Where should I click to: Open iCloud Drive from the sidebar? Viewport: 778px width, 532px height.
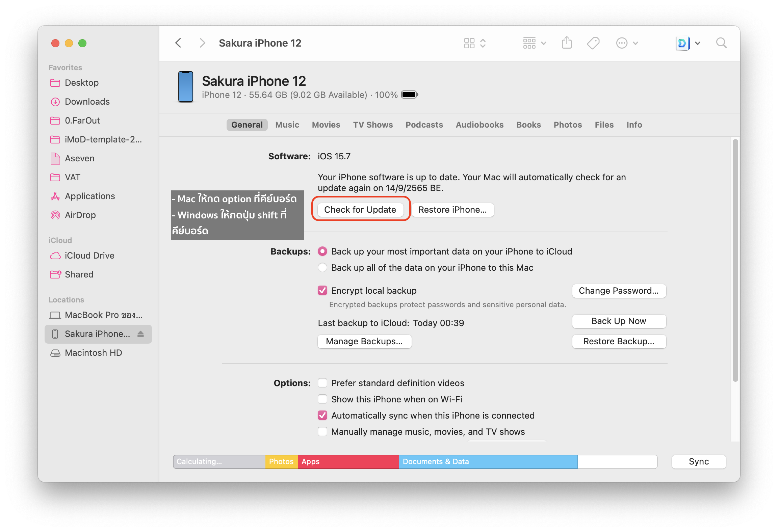[x=89, y=256]
